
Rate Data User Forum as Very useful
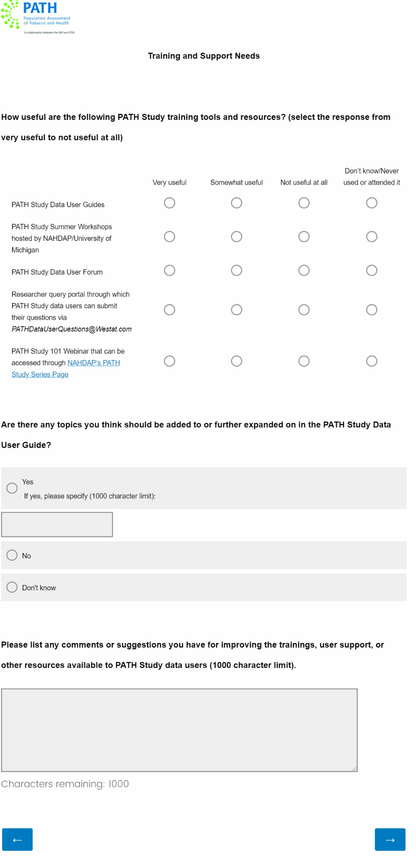tap(169, 270)
